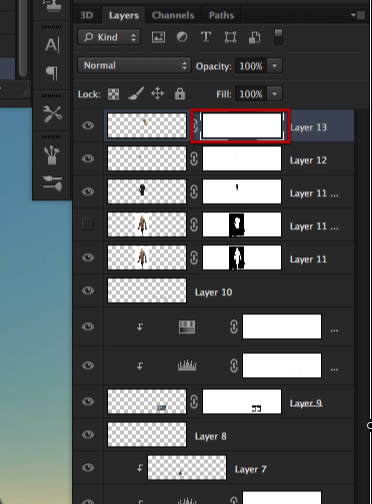Screen dimensions: 372x504
Task: Click the Layer 13 name label
Action: (309, 127)
